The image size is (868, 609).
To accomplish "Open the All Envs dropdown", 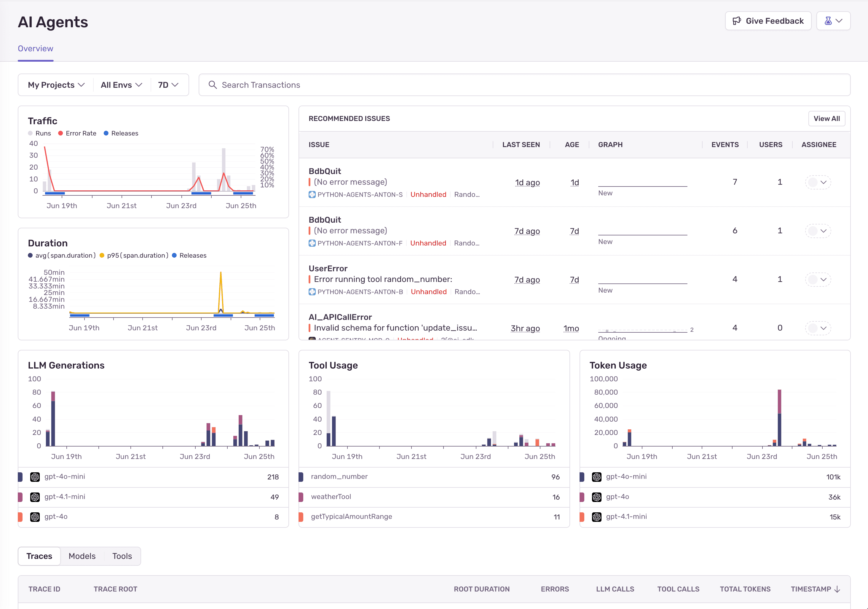I will click(x=121, y=85).
